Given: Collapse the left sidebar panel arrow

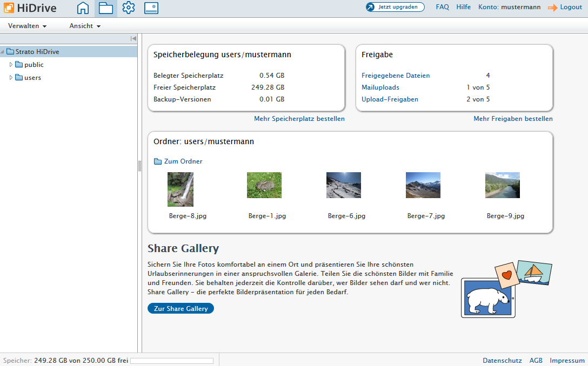Looking at the screenshot, I should pyautogui.click(x=133, y=38).
